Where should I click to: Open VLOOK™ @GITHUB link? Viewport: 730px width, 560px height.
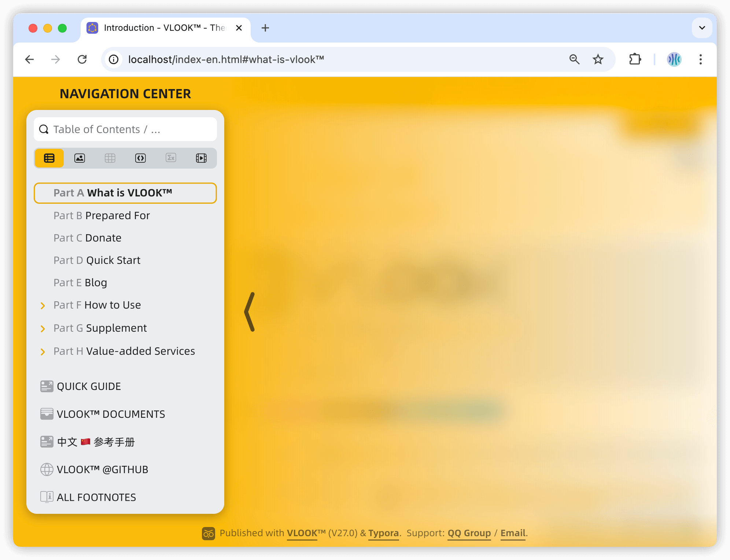point(102,469)
